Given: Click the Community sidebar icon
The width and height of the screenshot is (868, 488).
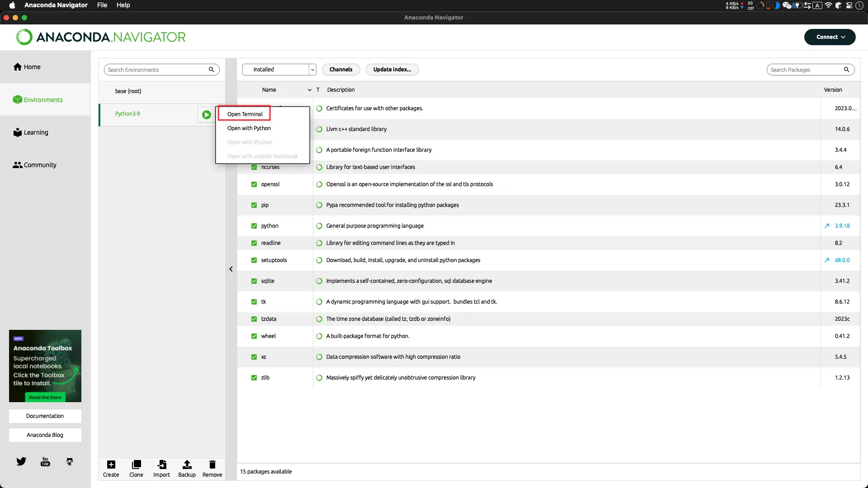Looking at the screenshot, I should [17, 164].
